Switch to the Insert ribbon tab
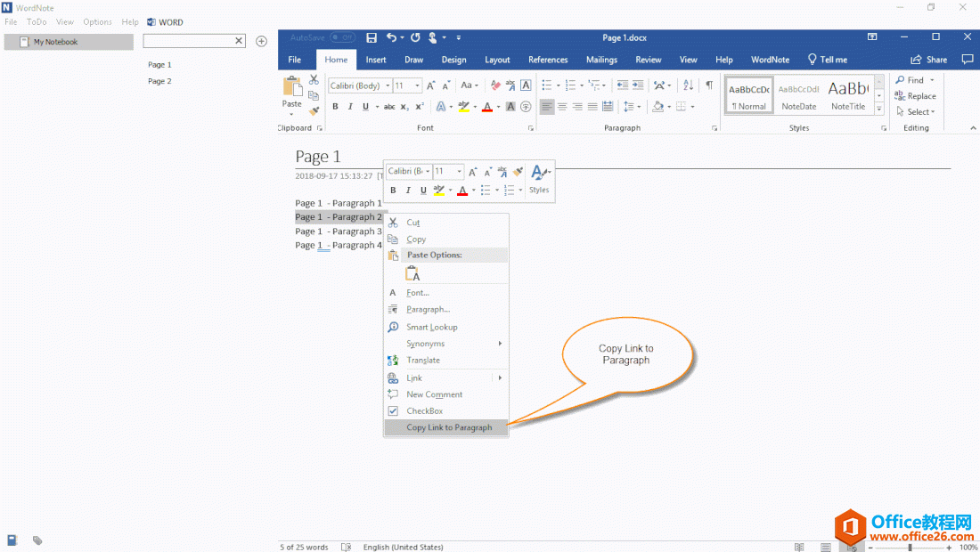 (376, 60)
